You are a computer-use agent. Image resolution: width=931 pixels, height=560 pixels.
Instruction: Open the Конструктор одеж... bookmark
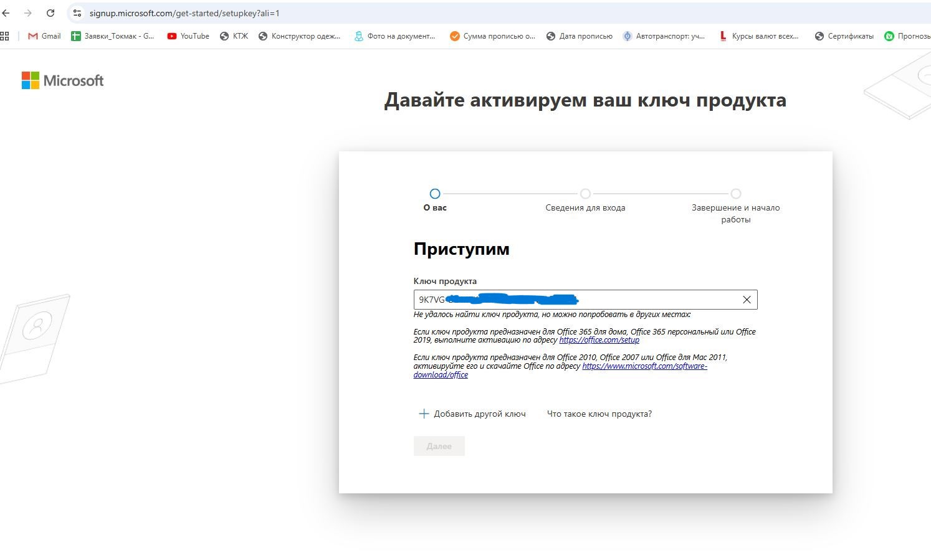pyautogui.click(x=300, y=36)
